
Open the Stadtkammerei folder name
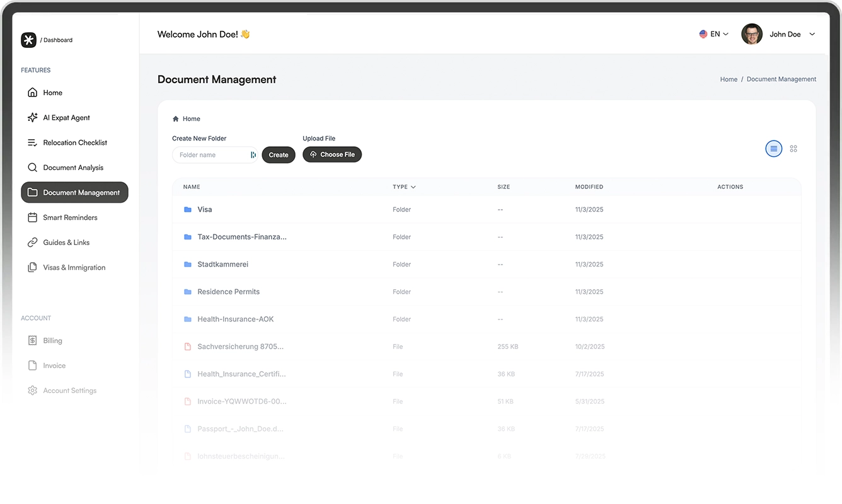pyautogui.click(x=223, y=265)
